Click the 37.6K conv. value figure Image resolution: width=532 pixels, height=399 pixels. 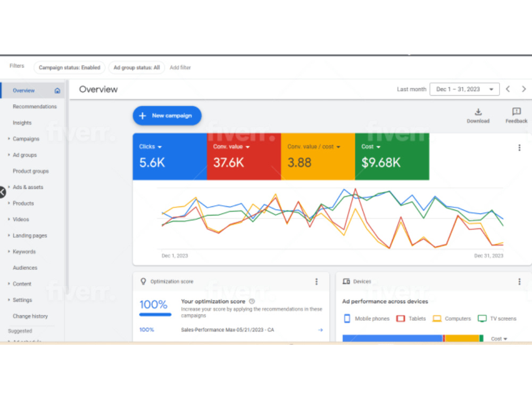pos(229,162)
